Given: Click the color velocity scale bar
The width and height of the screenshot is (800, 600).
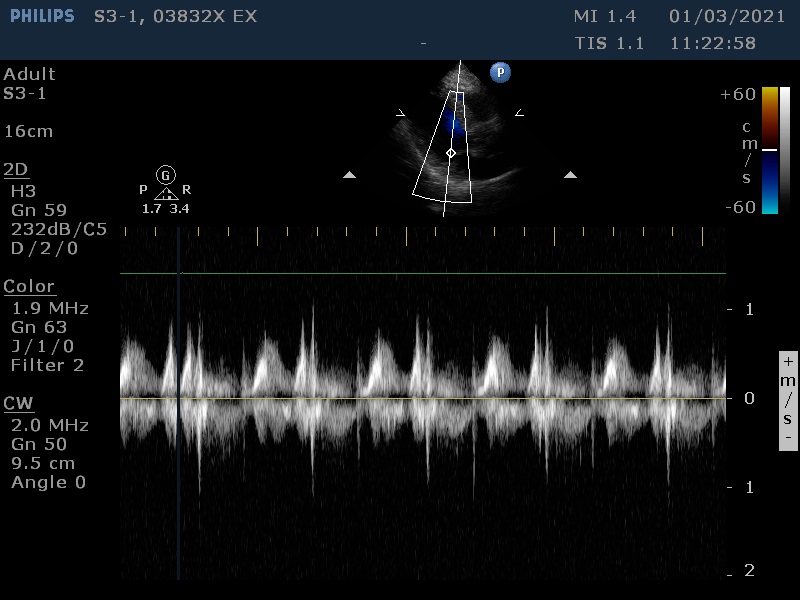Looking at the screenshot, I should coord(769,150).
